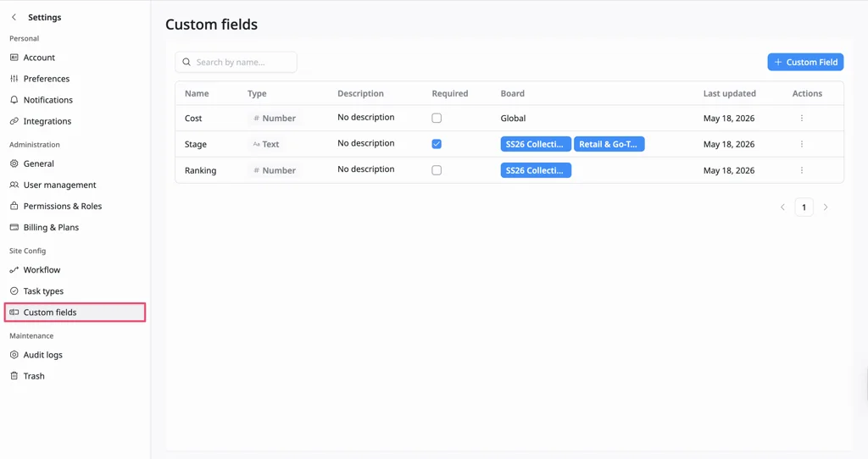Focus the Search by name field

236,62
